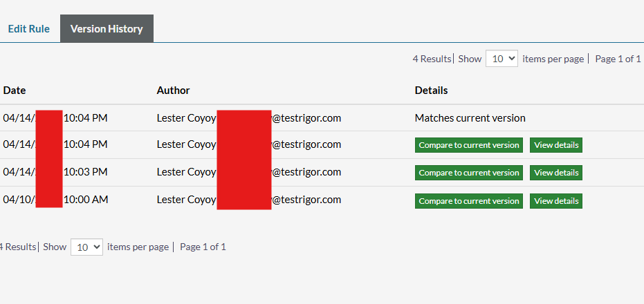Open the bottom items per page dropdown

coord(86,247)
